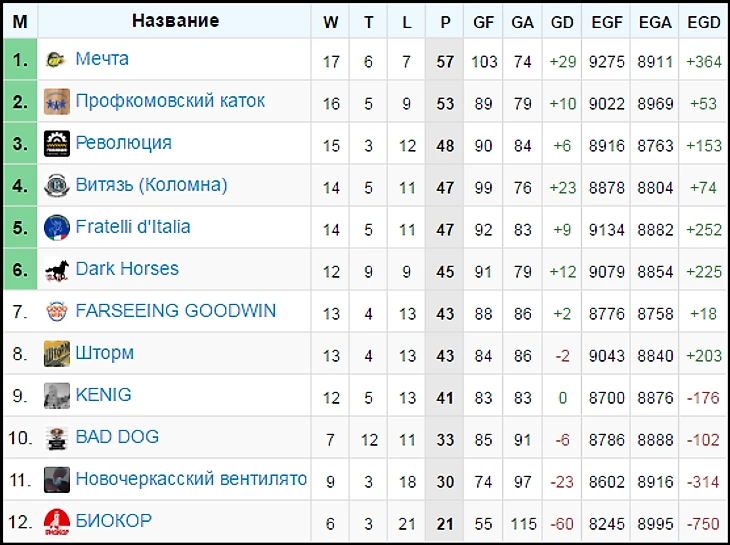
Task: Click the KENIG team thumbnail image
Action: (x=57, y=396)
